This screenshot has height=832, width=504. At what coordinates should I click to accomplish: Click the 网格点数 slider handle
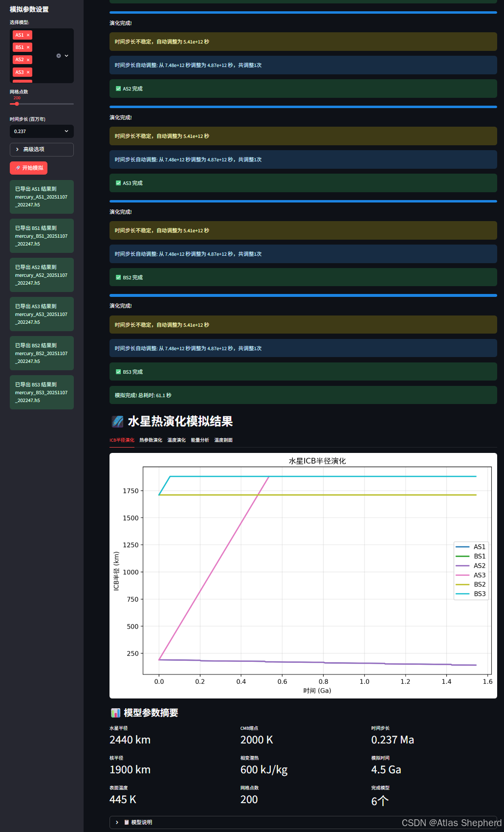(17, 104)
